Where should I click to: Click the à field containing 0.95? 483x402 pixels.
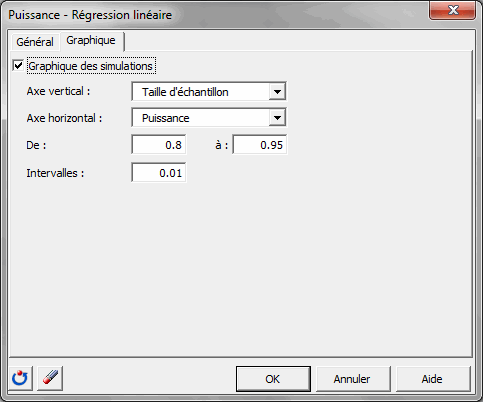click(x=259, y=145)
